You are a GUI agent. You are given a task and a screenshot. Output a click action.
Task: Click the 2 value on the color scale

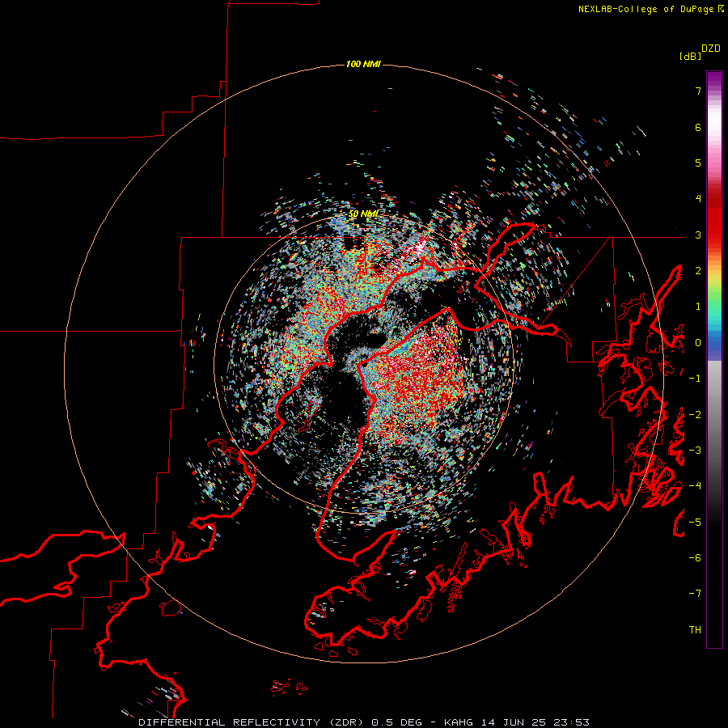698,271
